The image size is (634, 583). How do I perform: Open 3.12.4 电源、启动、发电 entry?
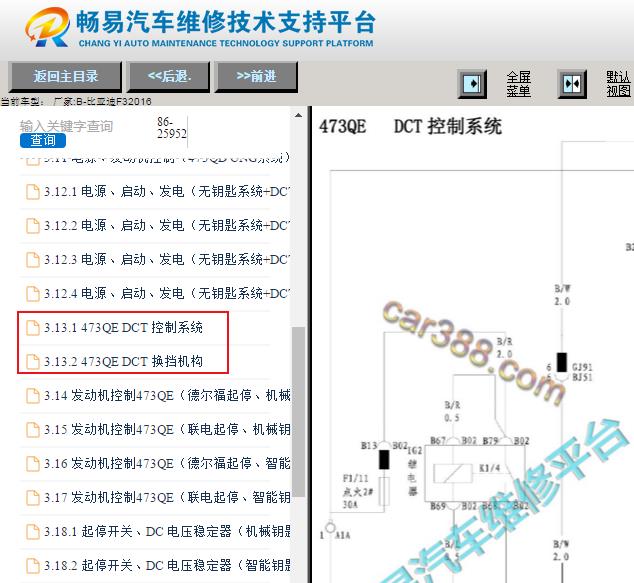(x=167, y=293)
